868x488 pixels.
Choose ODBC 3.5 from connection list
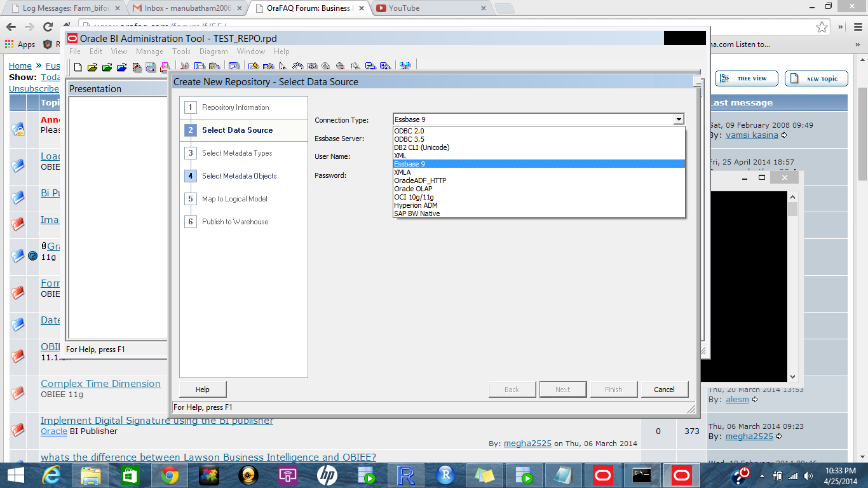point(539,139)
